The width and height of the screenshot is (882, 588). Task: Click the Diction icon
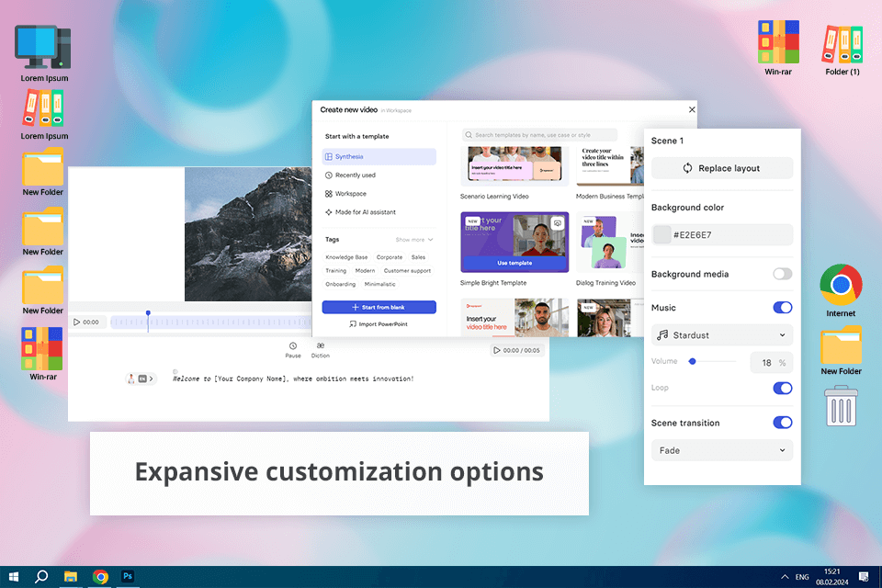[320, 345]
